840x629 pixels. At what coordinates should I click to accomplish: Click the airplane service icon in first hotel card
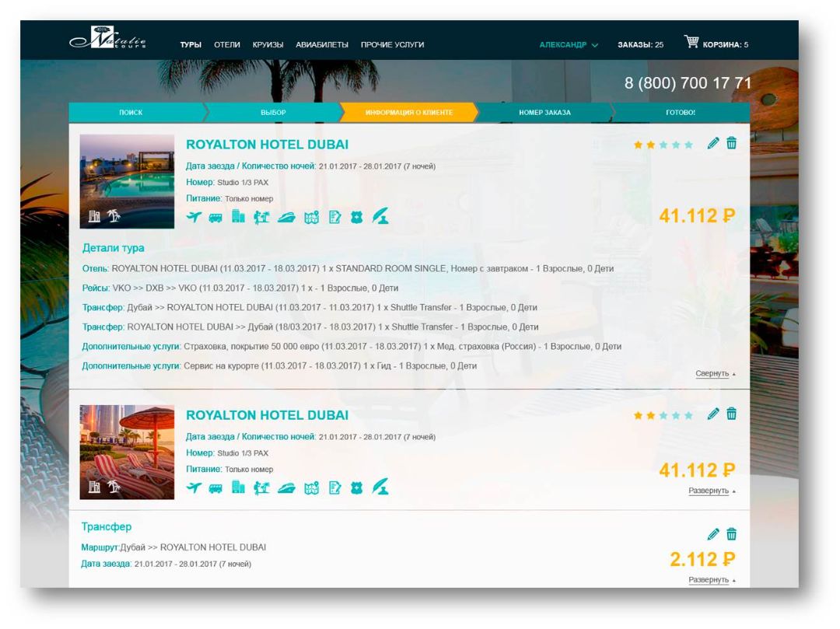(x=194, y=217)
